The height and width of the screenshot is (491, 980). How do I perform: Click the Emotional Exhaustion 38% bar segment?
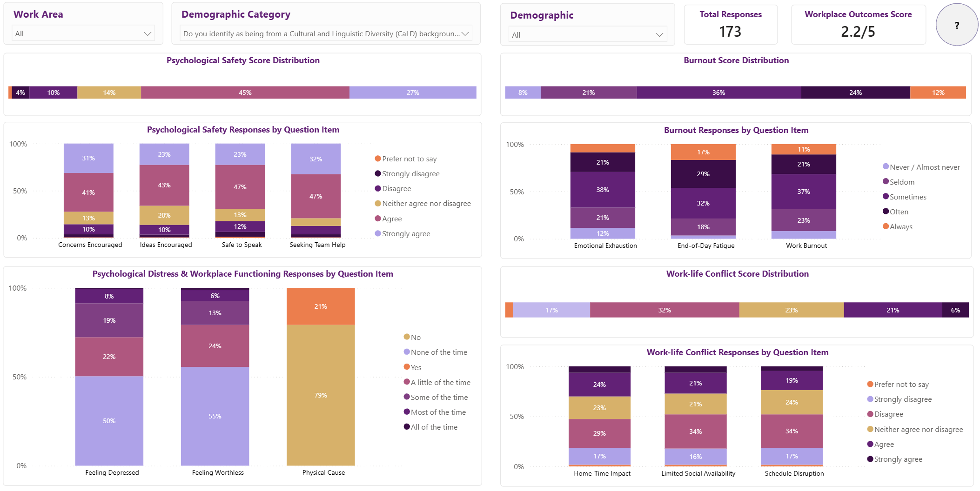603,190
